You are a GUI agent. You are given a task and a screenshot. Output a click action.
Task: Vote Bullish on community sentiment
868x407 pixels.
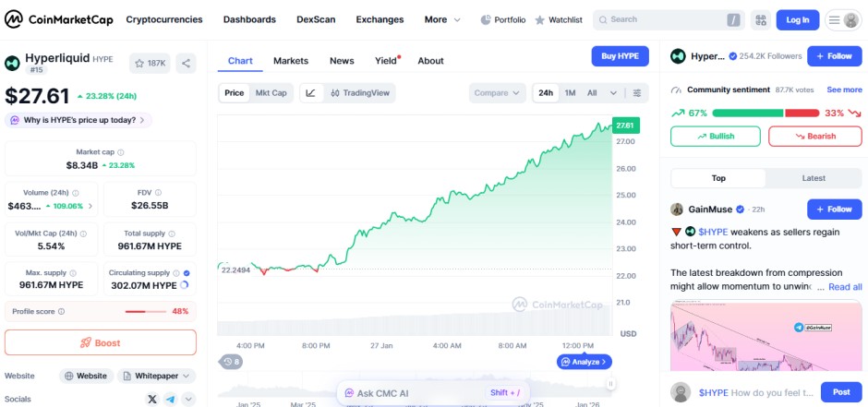pyautogui.click(x=716, y=137)
